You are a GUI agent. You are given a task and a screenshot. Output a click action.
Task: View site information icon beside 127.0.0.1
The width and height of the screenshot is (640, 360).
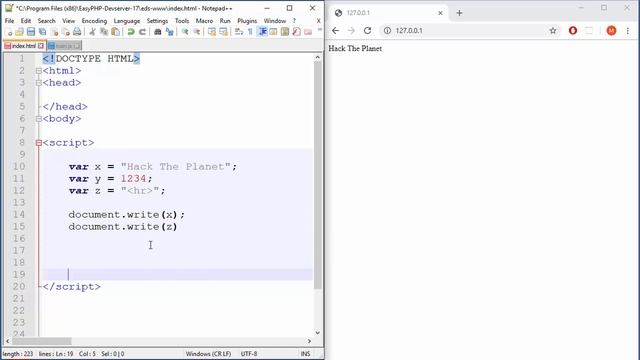tap(387, 31)
